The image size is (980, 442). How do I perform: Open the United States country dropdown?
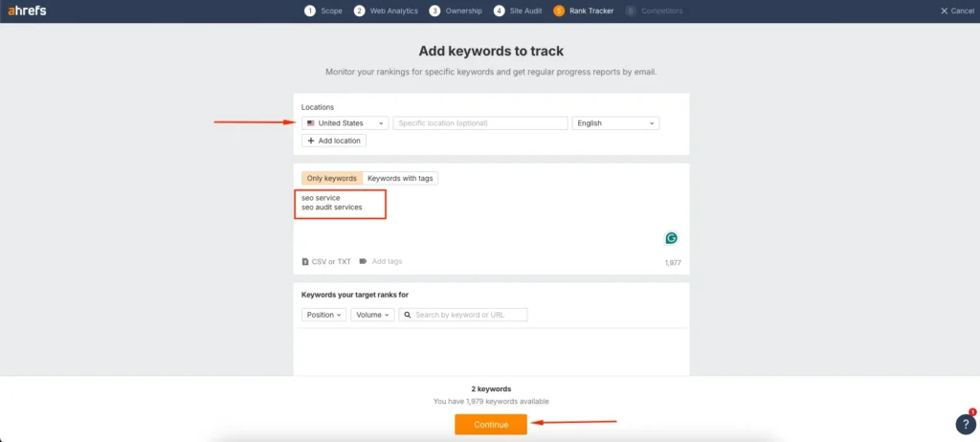345,123
